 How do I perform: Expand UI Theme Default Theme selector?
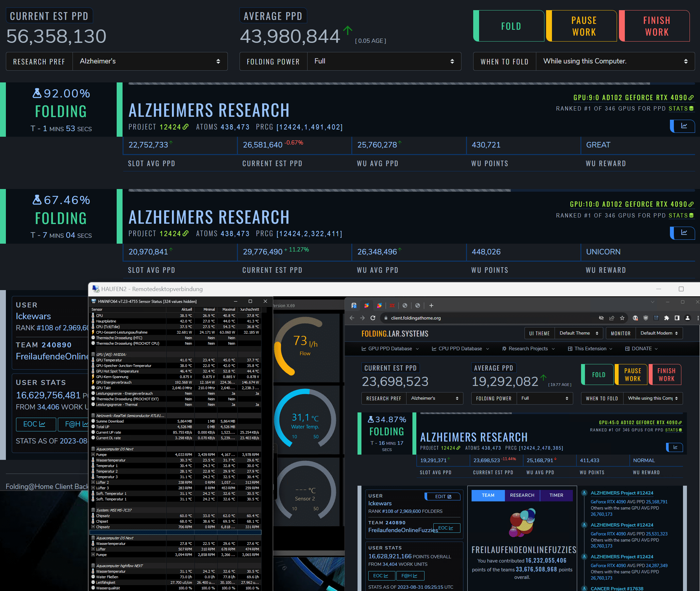pyautogui.click(x=578, y=333)
